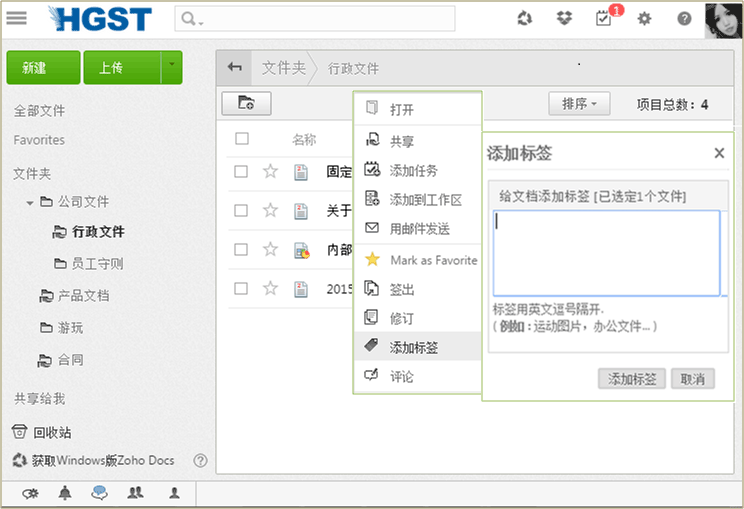Click the tag input text area

tap(606, 253)
